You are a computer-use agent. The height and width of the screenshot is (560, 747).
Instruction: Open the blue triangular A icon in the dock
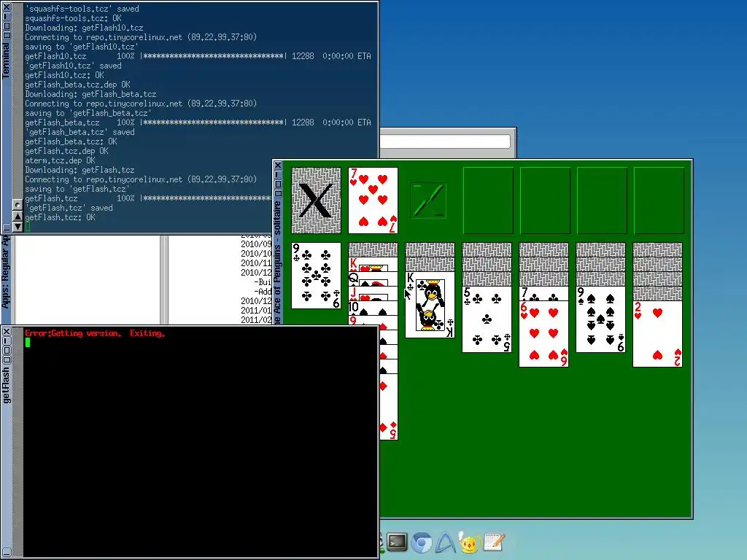point(446,542)
